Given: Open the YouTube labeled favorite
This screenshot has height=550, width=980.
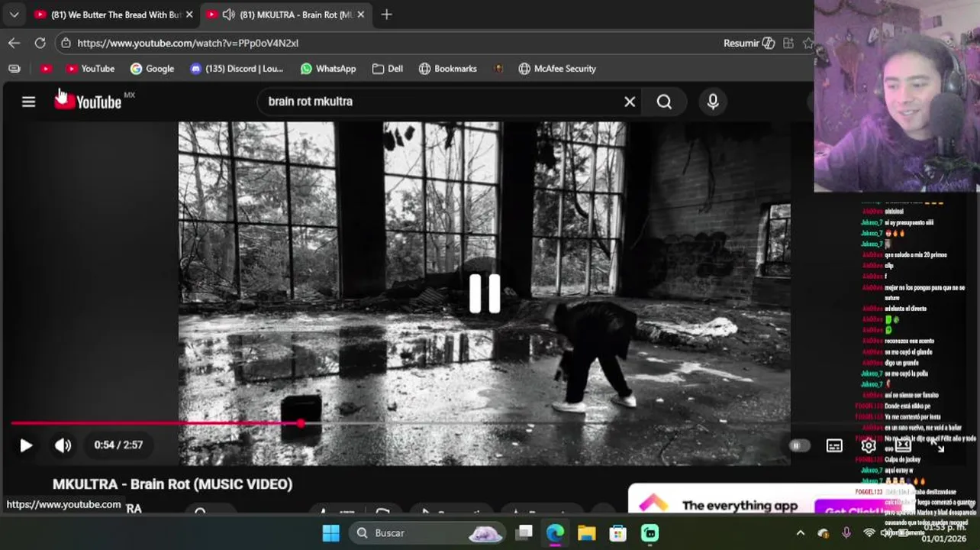Looking at the screenshot, I should coord(90,69).
